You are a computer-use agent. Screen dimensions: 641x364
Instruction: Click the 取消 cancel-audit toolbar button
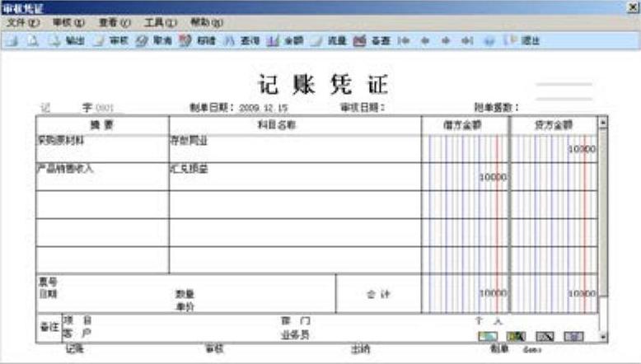(x=154, y=40)
